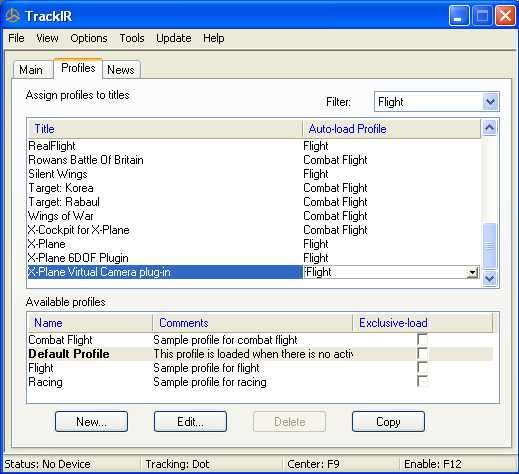Click 'Sample profile for racing' comment
519x474 pixels.
(x=210, y=382)
